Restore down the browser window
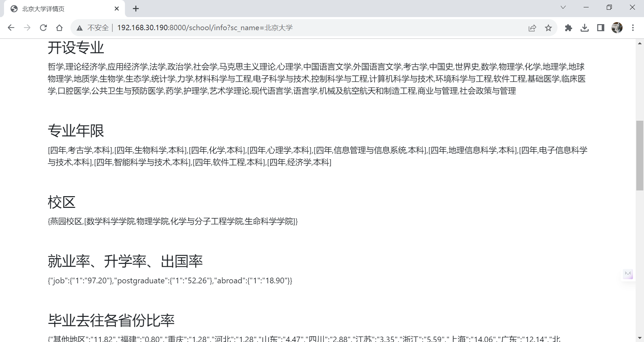 (x=609, y=7)
